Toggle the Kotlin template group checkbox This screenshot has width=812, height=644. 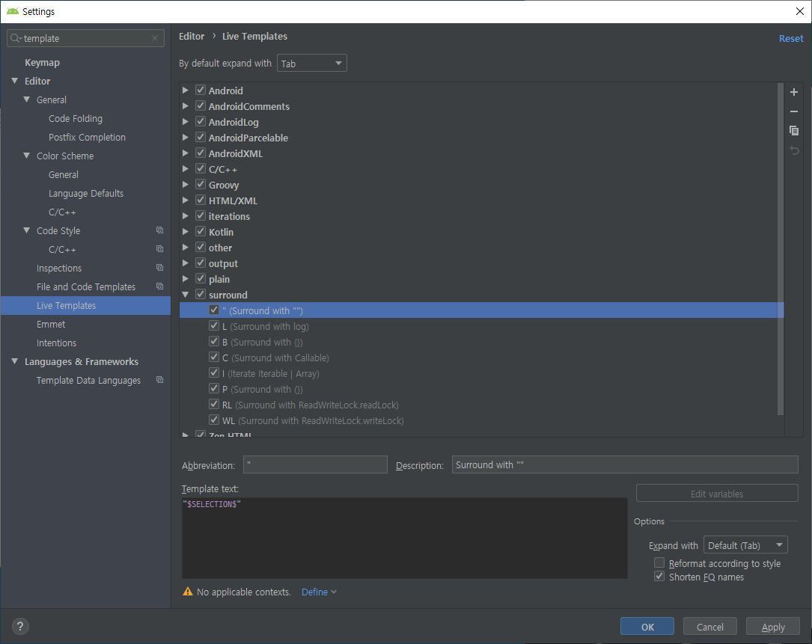(201, 231)
